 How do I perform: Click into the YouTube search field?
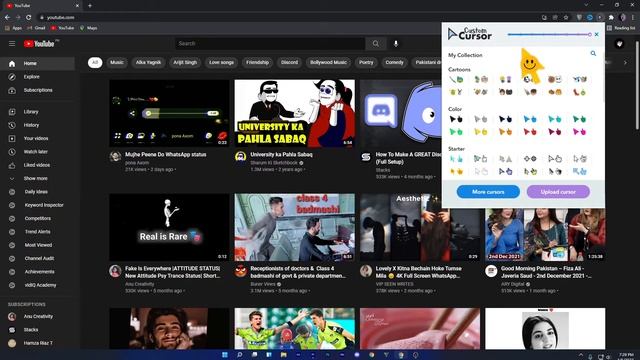[x=270, y=43]
